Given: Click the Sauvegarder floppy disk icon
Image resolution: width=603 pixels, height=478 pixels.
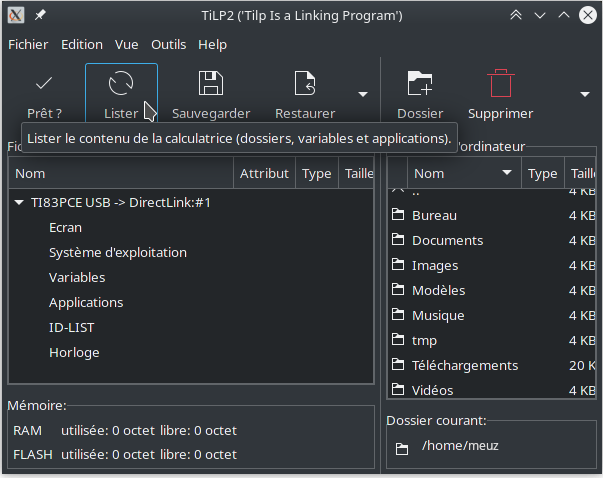Looking at the screenshot, I should pyautogui.click(x=211, y=83).
